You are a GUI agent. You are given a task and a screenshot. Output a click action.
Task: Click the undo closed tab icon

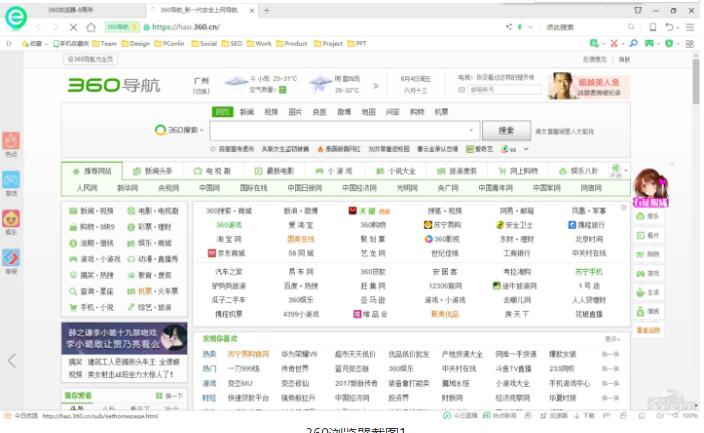669,27
